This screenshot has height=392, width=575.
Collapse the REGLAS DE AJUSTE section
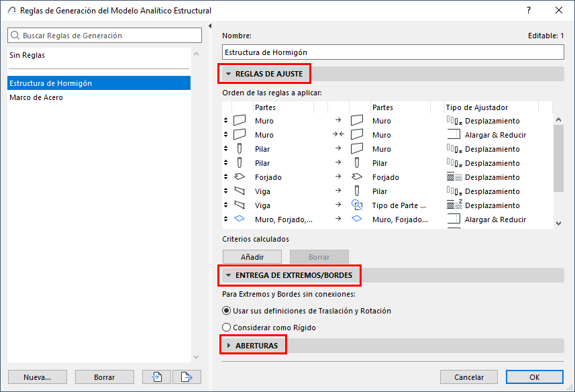pos(228,74)
